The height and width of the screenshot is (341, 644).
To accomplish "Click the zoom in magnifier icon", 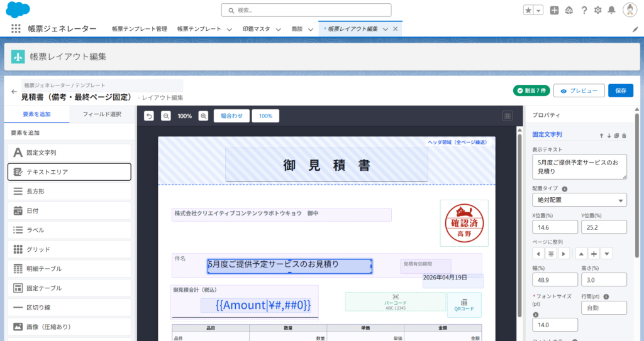I will tap(203, 116).
